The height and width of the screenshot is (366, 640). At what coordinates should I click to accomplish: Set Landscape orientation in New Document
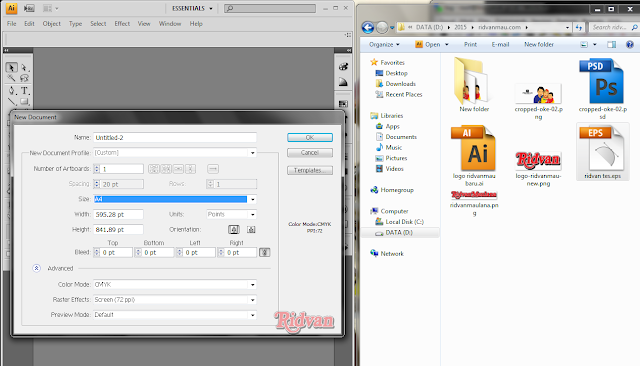click(x=251, y=230)
